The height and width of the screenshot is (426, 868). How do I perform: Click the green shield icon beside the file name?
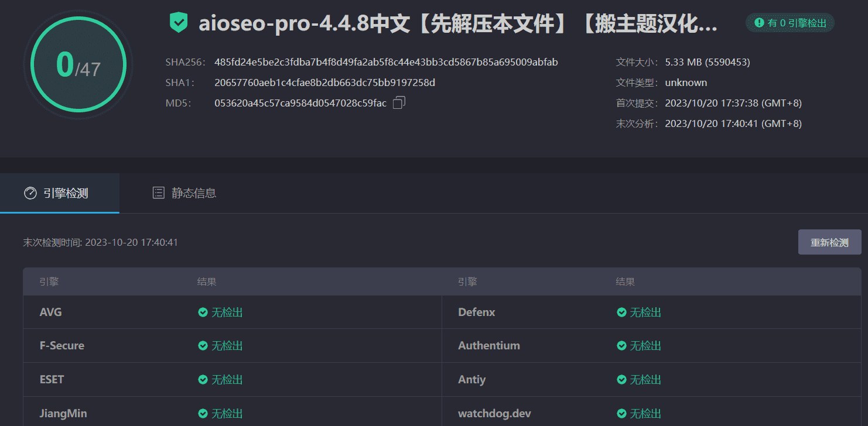point(179,23)
